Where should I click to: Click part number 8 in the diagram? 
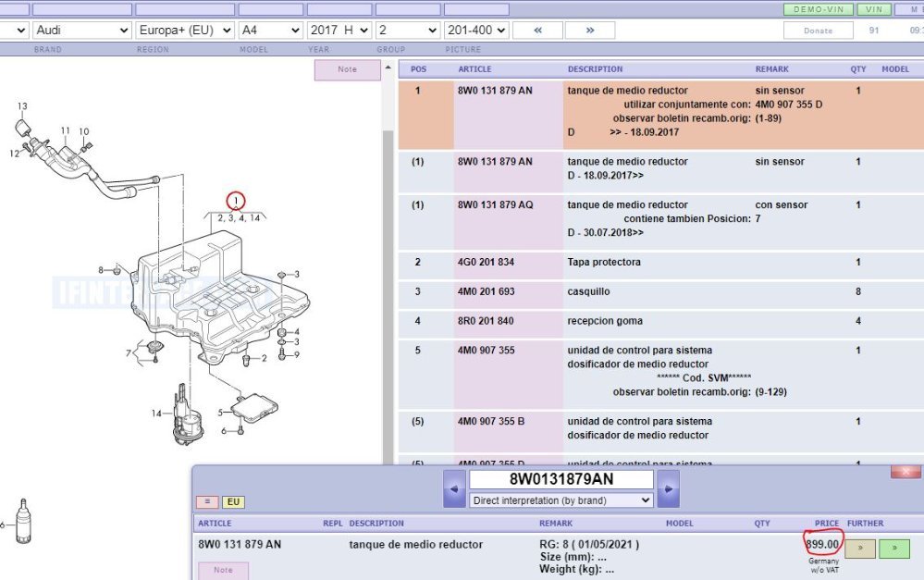101,270
